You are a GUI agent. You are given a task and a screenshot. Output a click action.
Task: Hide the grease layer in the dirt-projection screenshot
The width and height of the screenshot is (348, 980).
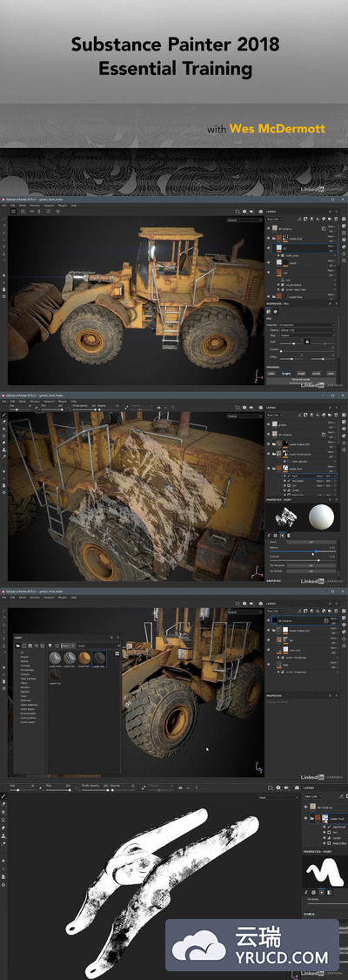click(x=268, y=424)
